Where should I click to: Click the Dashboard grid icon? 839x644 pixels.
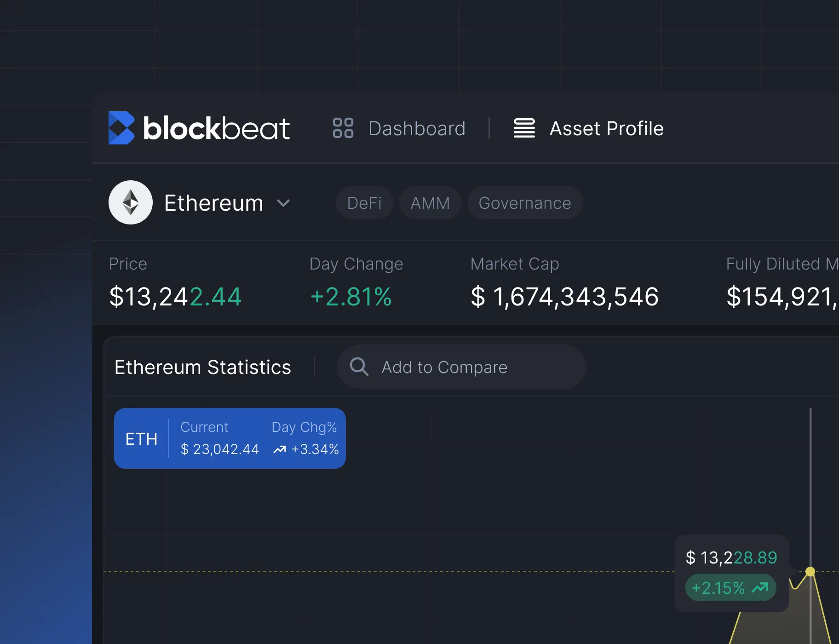(x=343, y=128)
